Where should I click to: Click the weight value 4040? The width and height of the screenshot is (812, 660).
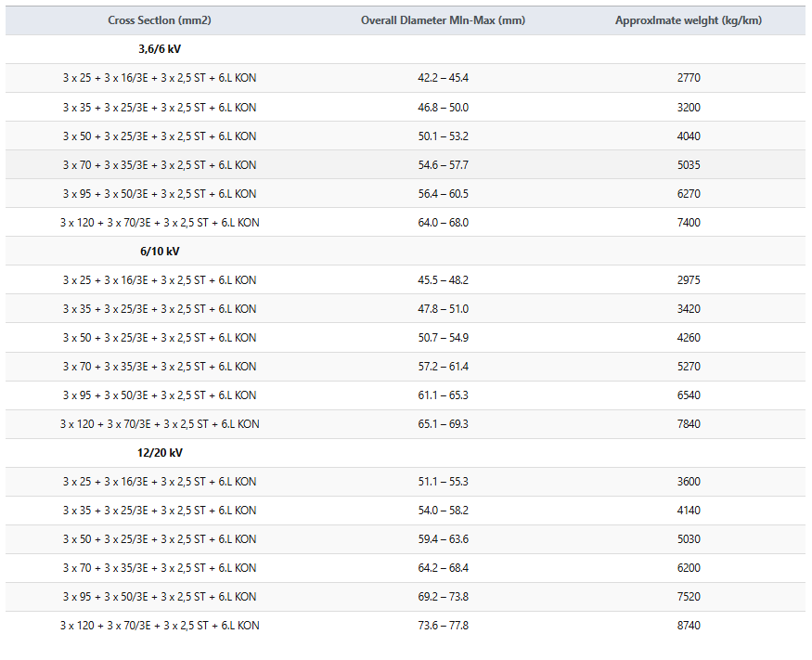(689, 136)
